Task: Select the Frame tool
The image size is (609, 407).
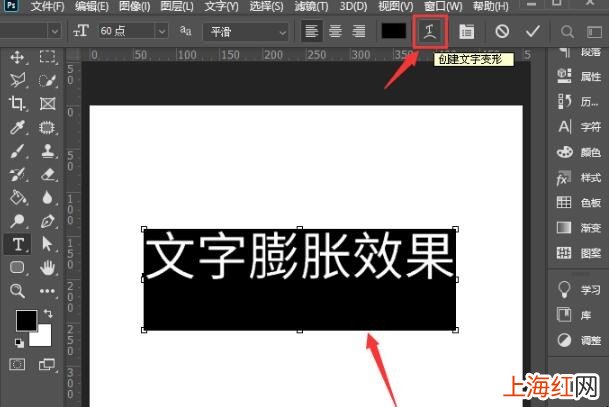Action: [x=47, y=103]
